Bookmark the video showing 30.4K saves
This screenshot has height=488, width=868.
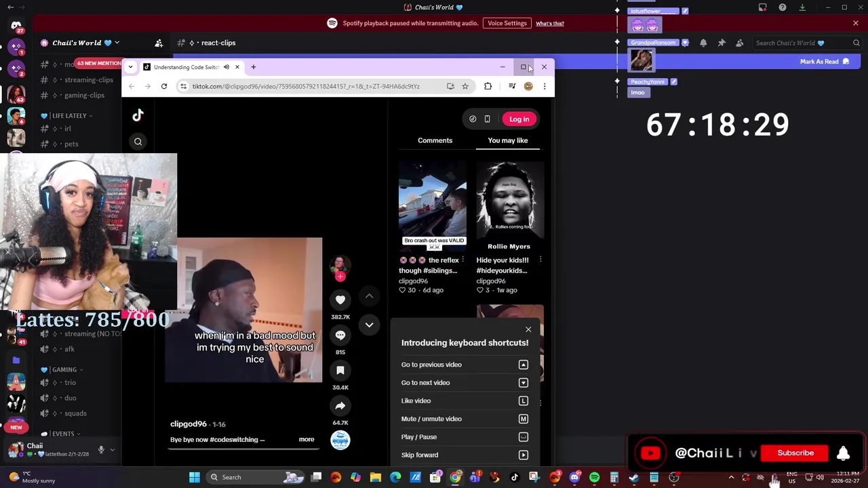pos(340,370)
